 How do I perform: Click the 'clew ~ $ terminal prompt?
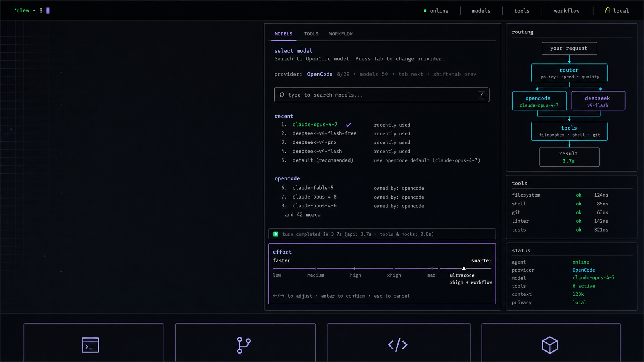[32, 10]
